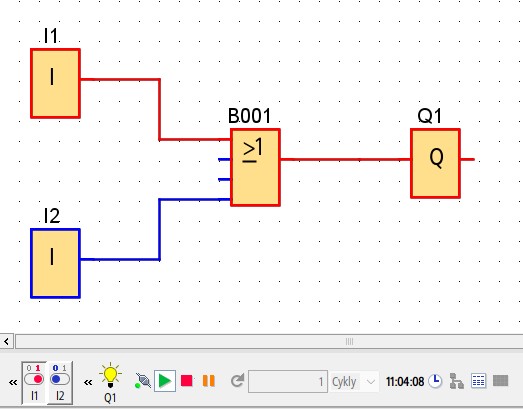This screenshot has width=523, height=409.
Task: Collapse inputs with left double chevron
Action: (x=13, y=382)
